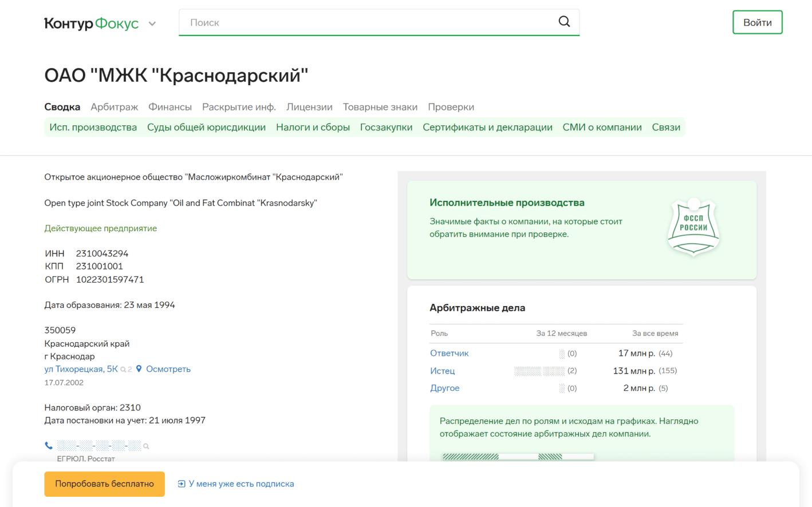Open the Истец role link
This screenshot has height=507, width=812.
pos(443,371)
